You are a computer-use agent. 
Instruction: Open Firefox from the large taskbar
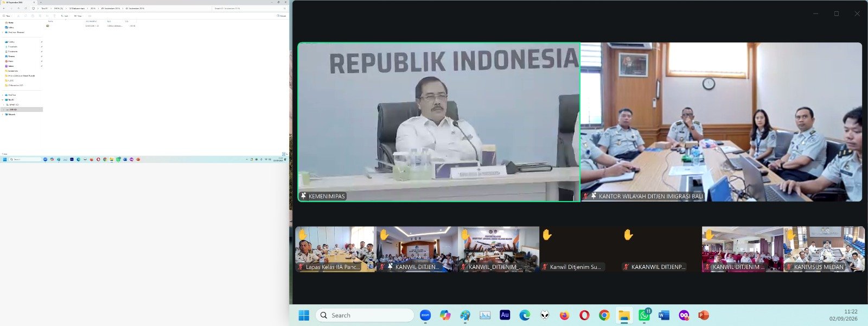tap(565, 315)
